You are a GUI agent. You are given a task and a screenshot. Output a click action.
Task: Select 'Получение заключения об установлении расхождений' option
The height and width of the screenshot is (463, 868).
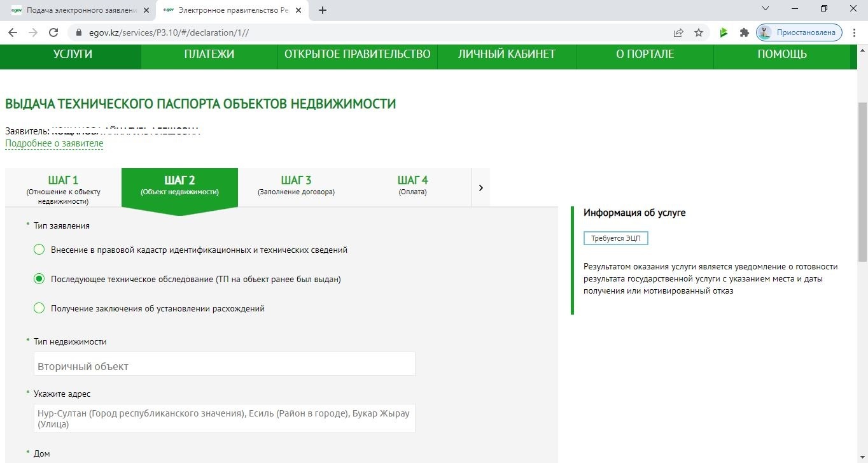pyautogui.click(x=39, y=308)
